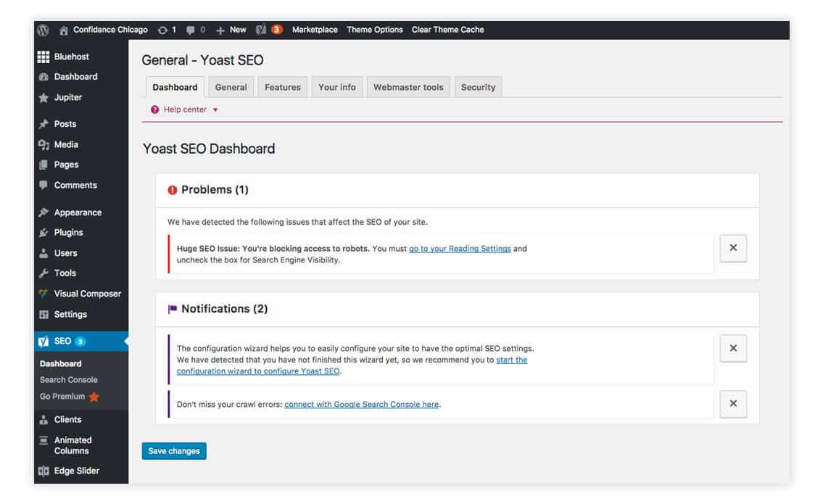The width and height of the screenshot is (823, 504).
Task: Open Yoast icon in the admin bar
Action: point(261,30)
